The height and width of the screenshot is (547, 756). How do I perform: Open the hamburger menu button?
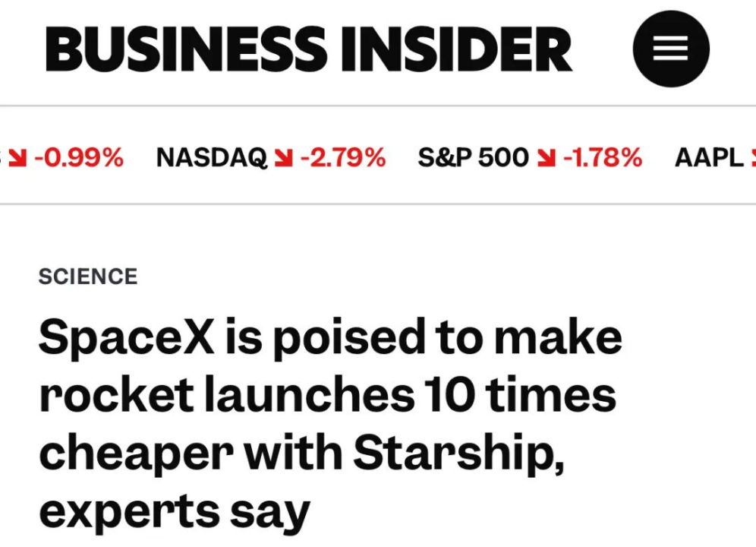[x=670, y=49]
